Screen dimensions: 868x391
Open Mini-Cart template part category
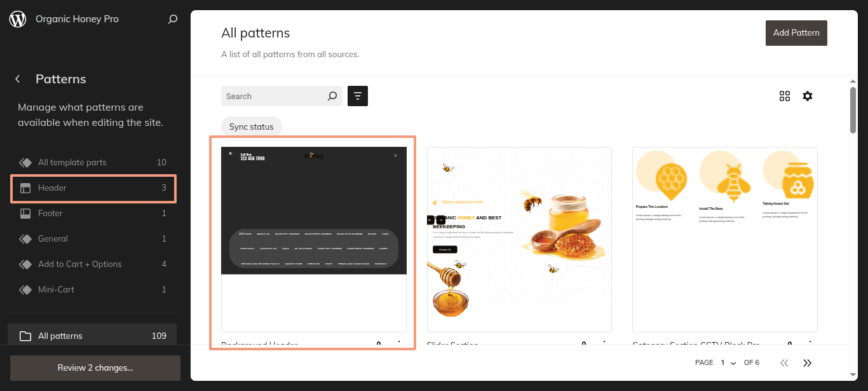93,290
